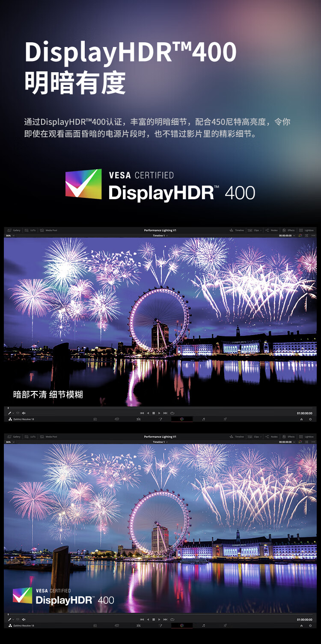
Task: Switch to Fusion page in upper dim Resolve window
Action: click(160, 419)
